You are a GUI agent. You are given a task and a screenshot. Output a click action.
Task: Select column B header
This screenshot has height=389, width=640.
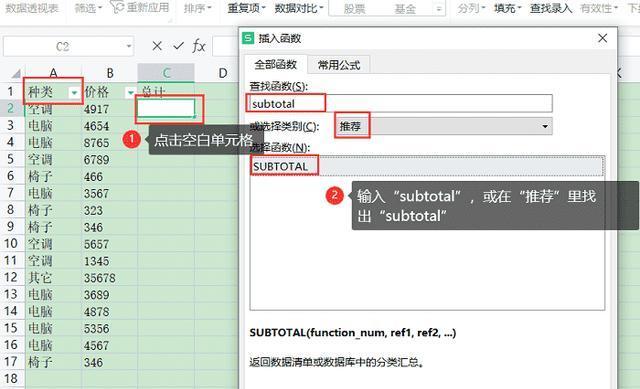point(110,73)
